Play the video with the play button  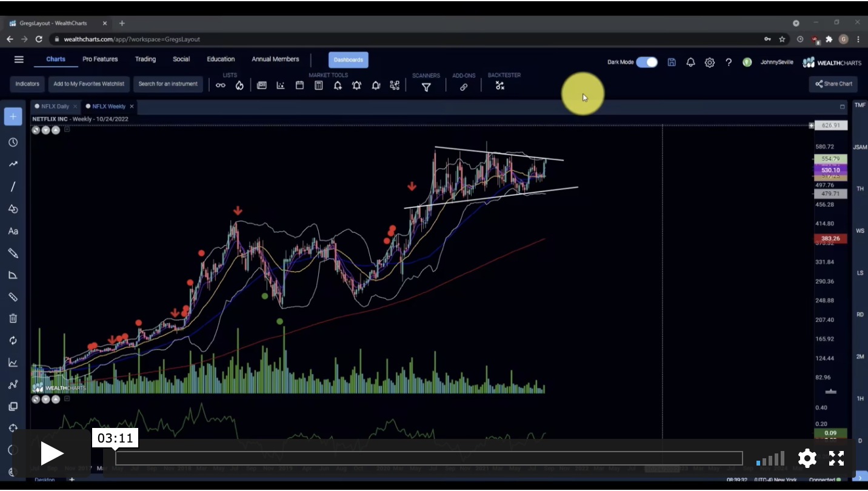(52, 453)
